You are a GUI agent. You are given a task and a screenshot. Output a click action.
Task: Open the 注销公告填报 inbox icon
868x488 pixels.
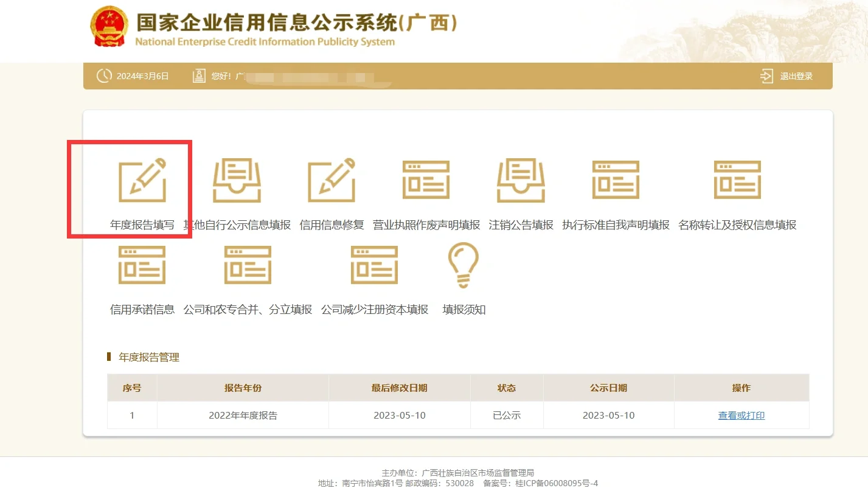click(x=521, y=181)
